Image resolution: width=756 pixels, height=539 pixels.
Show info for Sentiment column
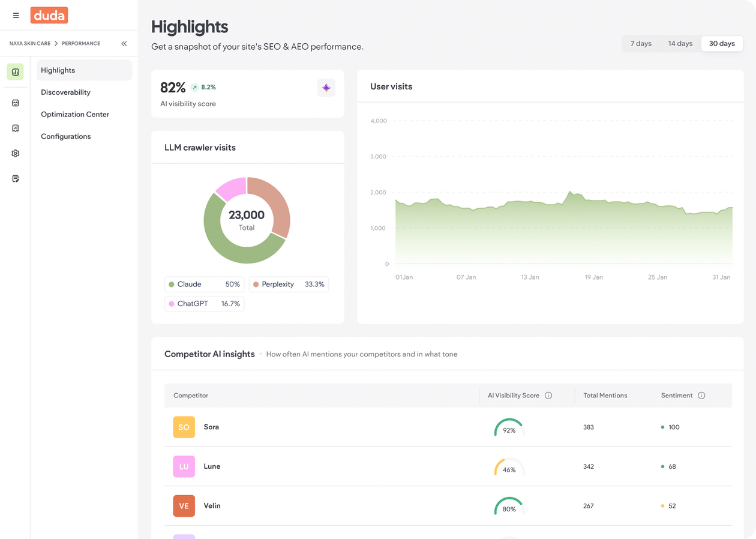coord(701,396)
